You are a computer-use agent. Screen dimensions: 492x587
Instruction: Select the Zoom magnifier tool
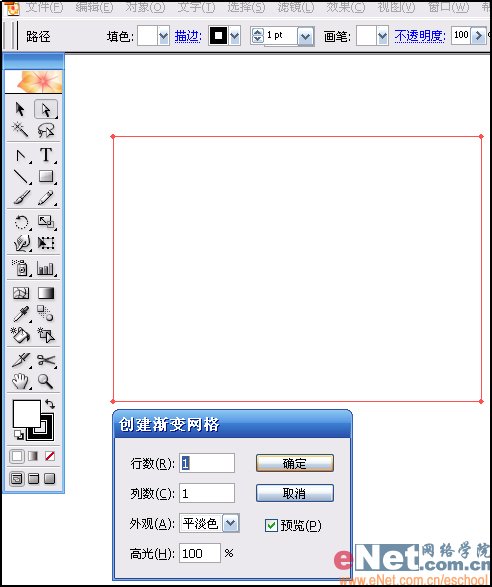click(x=46, y=381)
